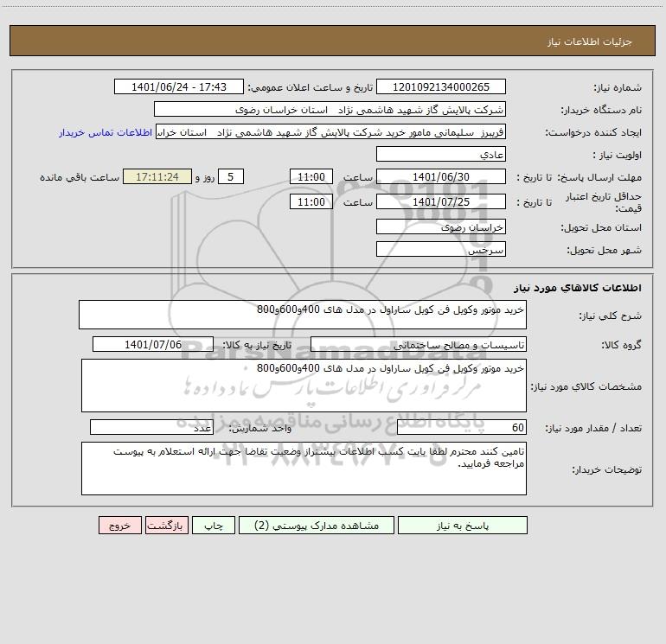Select the need number field 1201092134000265
Viewport: 666px width, 644px height.
coord(441,86)
